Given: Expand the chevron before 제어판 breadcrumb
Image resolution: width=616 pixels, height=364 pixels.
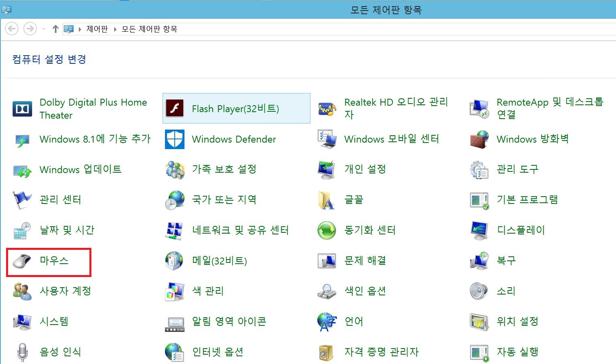Looking at the screenshot, I should point(80,29).
